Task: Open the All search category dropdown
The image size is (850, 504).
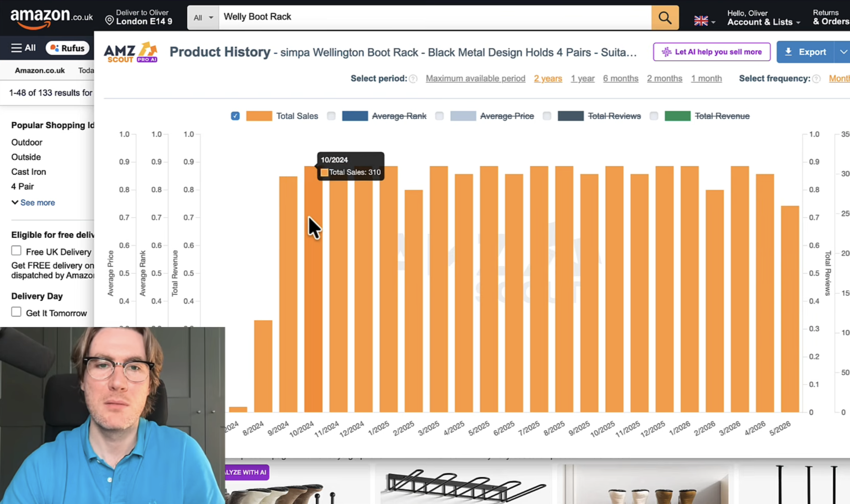Action: (x=203, y=18)
